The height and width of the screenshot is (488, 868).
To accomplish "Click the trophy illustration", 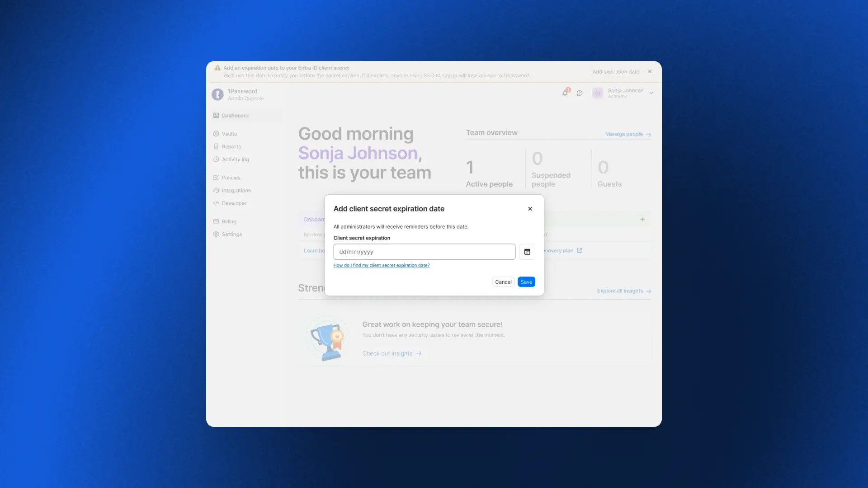I will click(327, 339).
